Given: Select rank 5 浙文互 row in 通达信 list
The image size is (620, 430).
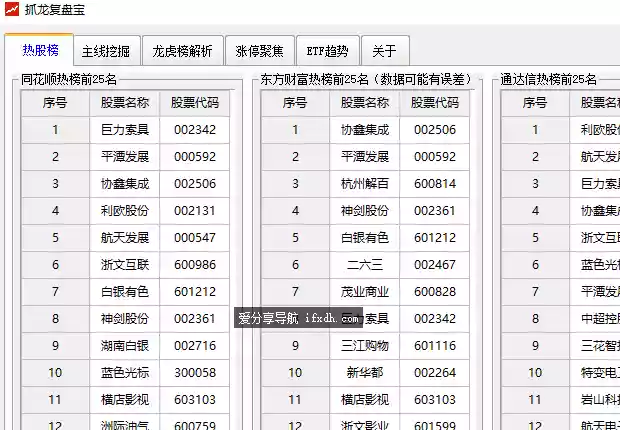Looking at the screenshot, I should click(561, 237).
